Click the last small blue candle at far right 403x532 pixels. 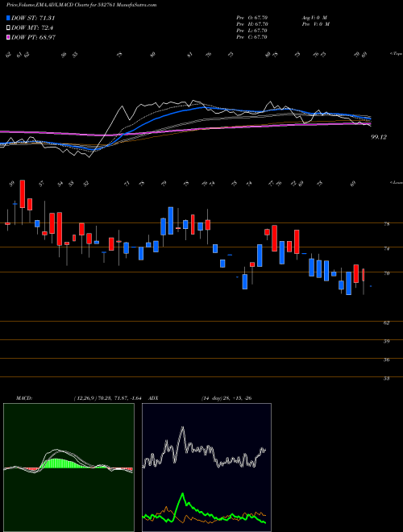click(371, 286)
